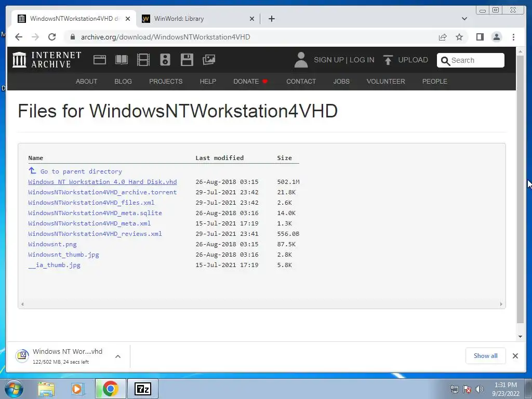
Task: Expand the download item options chevron
Action: 118,356
